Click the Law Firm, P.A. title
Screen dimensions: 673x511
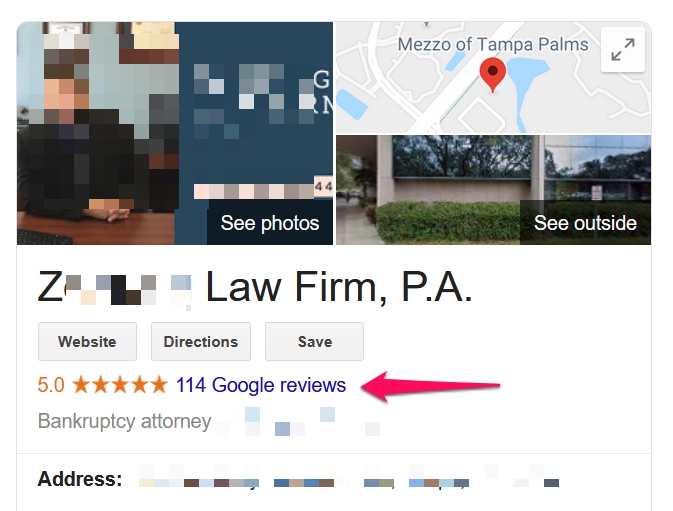(339, 287)
